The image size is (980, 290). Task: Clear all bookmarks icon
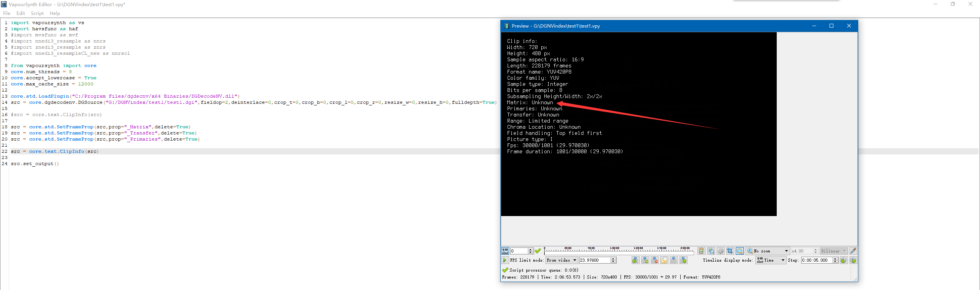coord(674,260)
